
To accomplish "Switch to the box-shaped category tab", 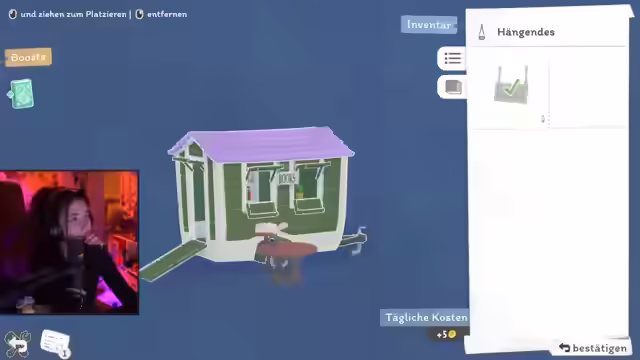I will (x=453, y=87).
